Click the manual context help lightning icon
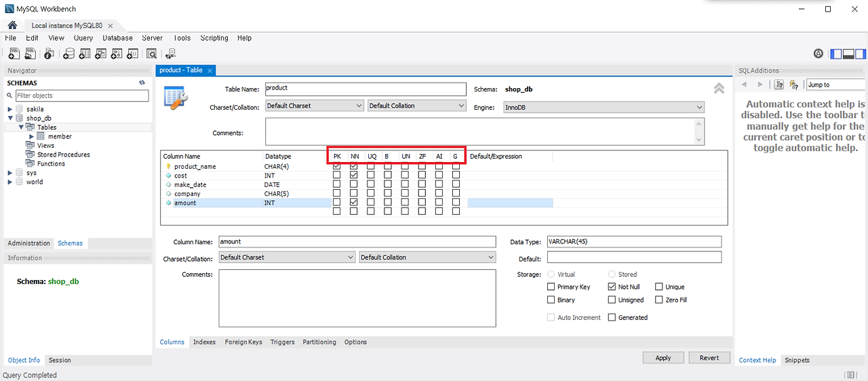The height and width of the screenshot is (381, 868). [794, 85]
